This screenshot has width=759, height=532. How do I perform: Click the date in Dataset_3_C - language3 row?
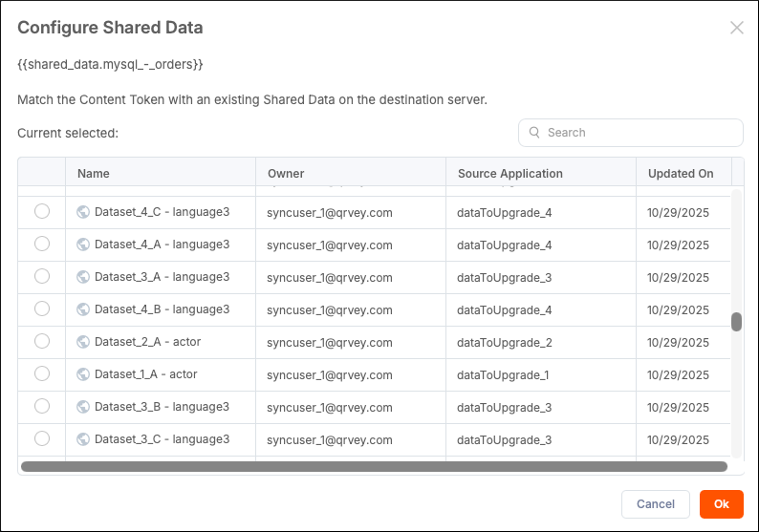pos(678,440)
